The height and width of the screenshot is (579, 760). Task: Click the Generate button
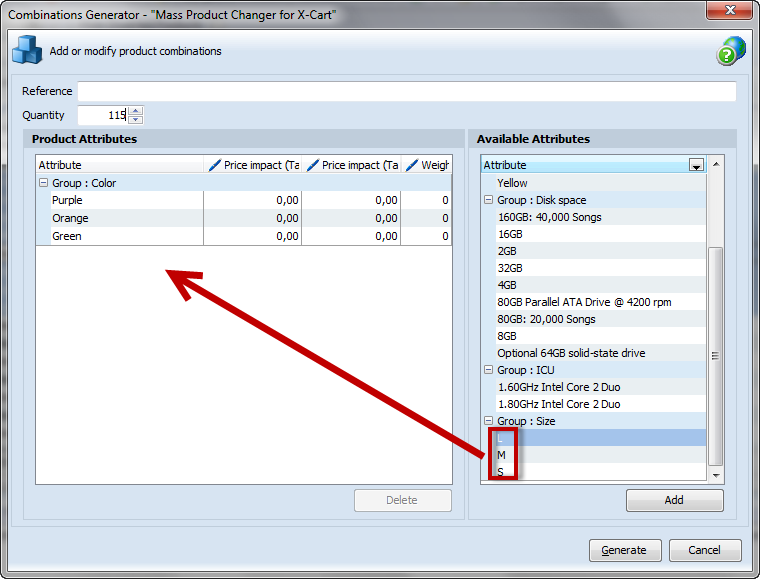[x=625, y=550]
